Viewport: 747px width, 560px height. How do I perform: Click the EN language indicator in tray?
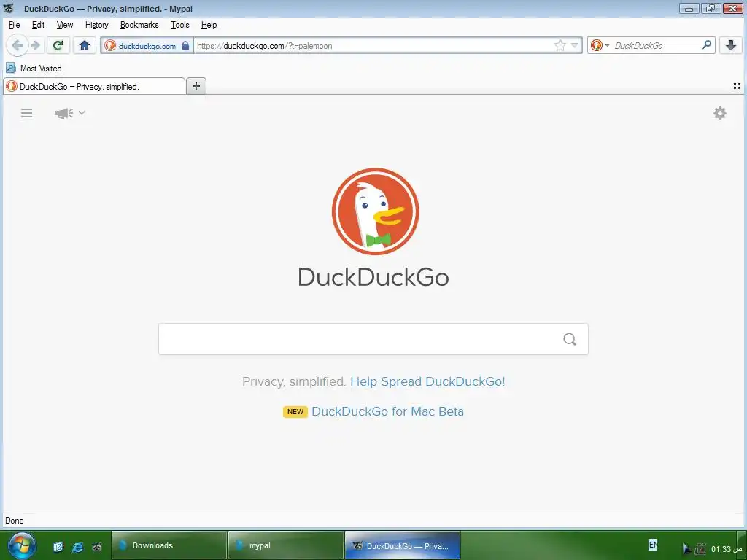point(653,544)
